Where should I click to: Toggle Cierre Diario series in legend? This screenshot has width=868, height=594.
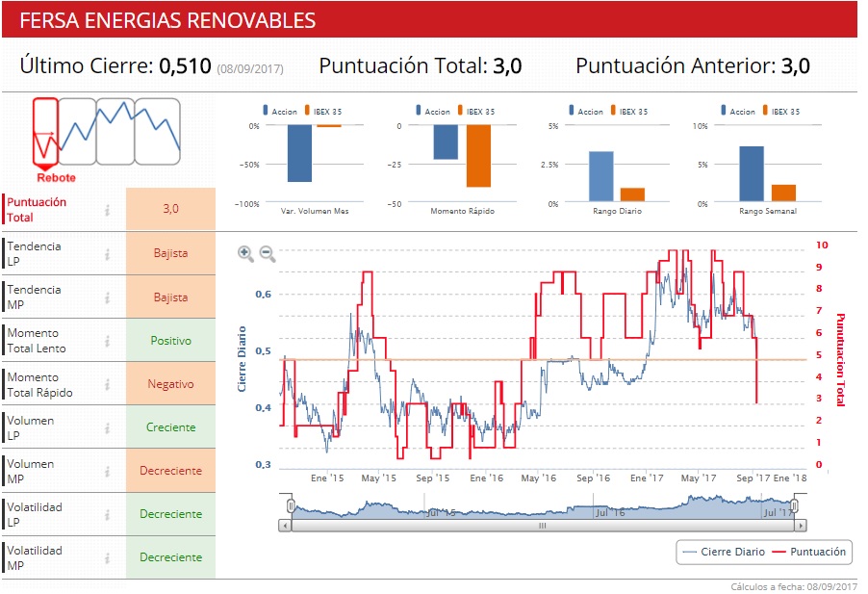coord(724,552)
